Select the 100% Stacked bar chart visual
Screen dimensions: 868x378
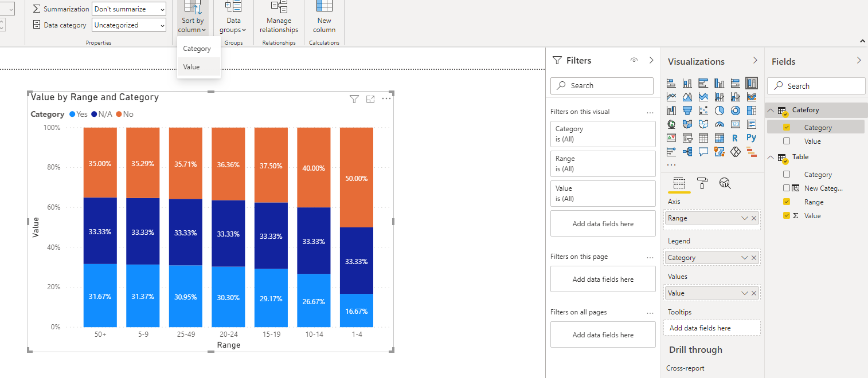pos(736,83)
